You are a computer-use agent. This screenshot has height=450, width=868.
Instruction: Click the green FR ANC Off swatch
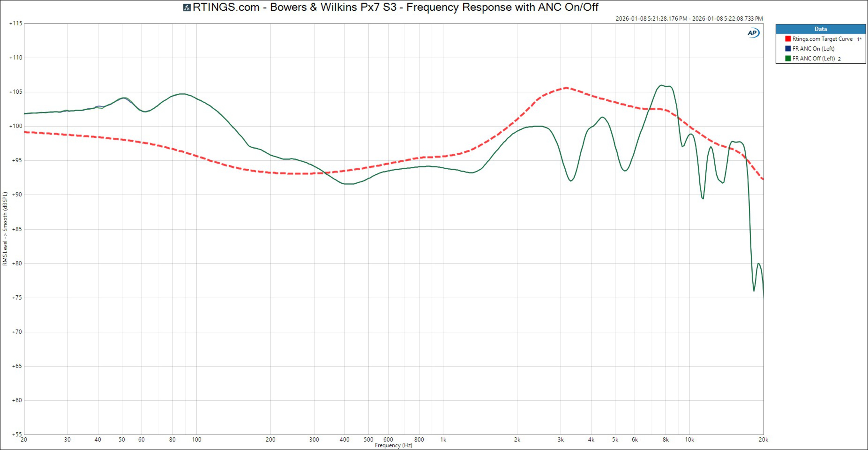point(788,58)
